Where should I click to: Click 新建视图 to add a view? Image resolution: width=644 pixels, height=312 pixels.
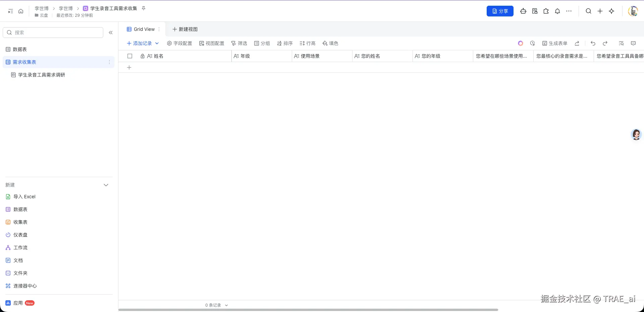point(185,29)
